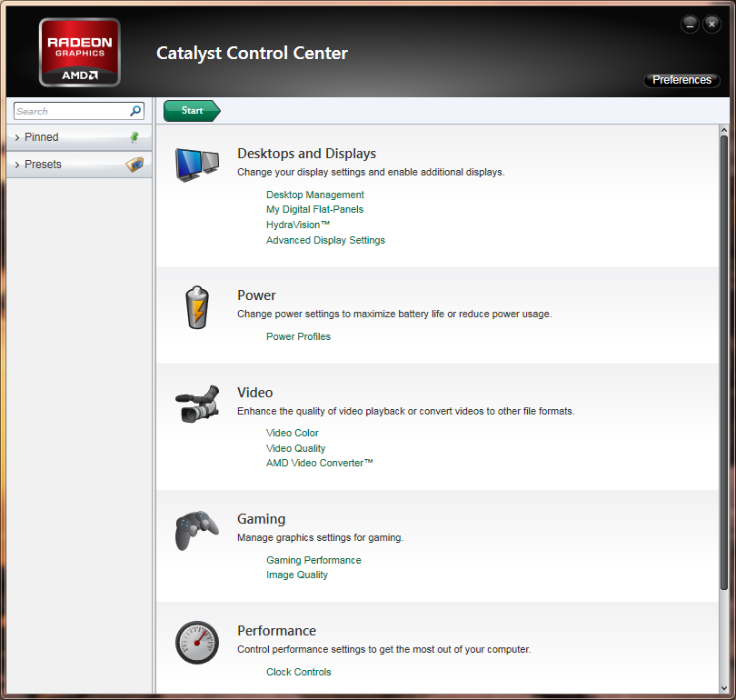Expand the Presets section chevron

(17, 165)
